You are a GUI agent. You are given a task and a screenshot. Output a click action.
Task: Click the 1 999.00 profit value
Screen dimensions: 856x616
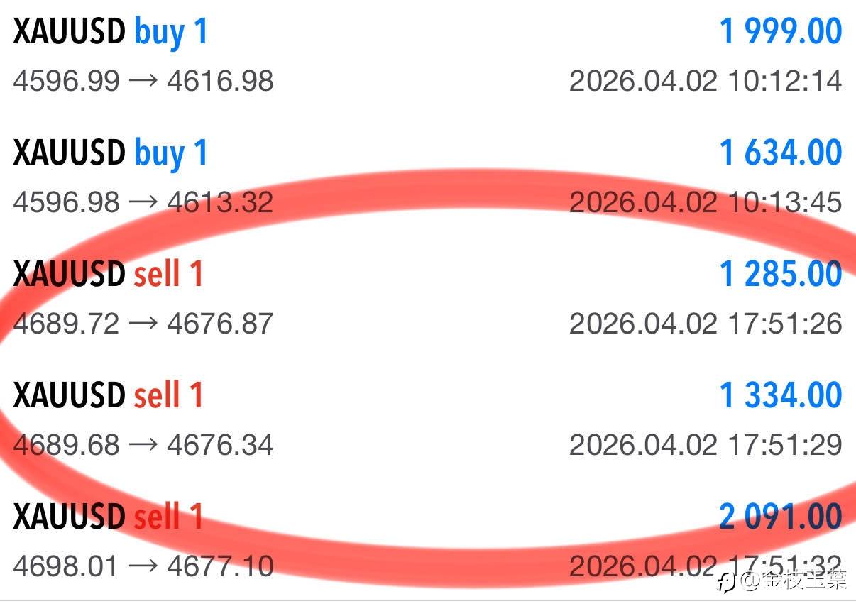pos(780,32)
